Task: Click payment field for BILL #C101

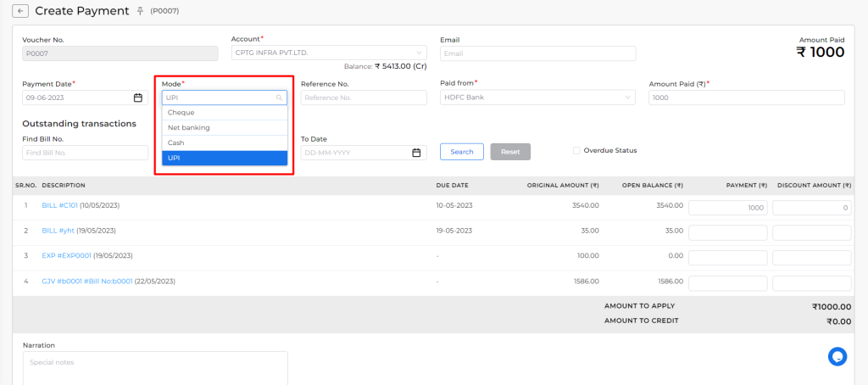Action: pyautogui.click(x=728, y=208)
